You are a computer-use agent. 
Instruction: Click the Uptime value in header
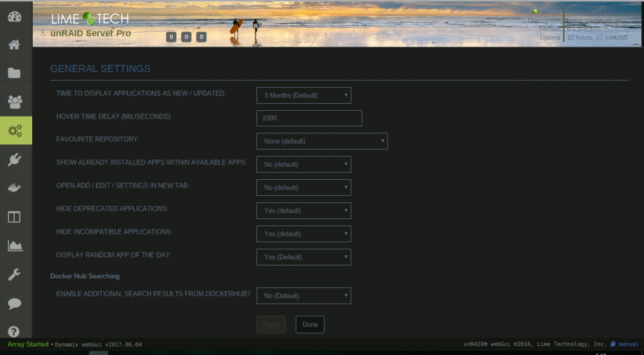[x=597, y=37]
